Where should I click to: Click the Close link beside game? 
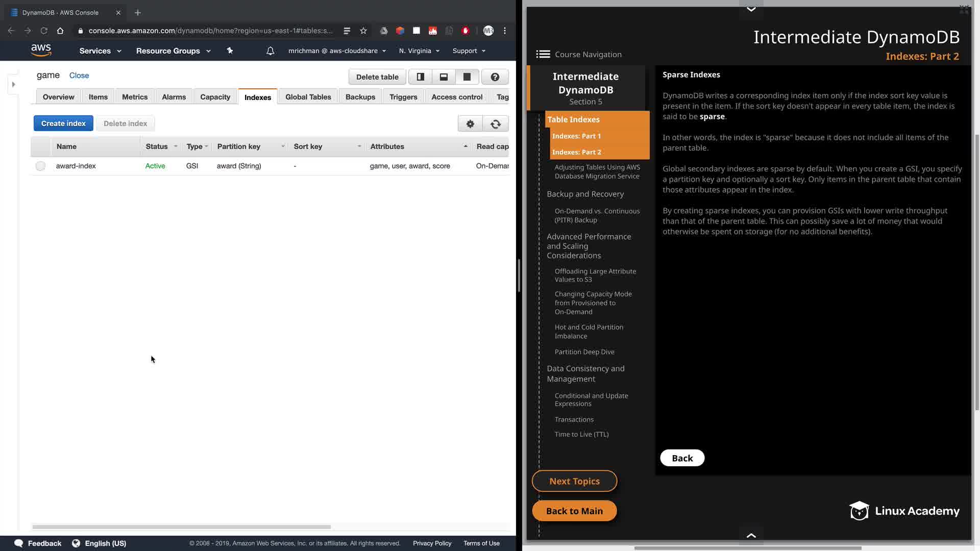point(79,76)
